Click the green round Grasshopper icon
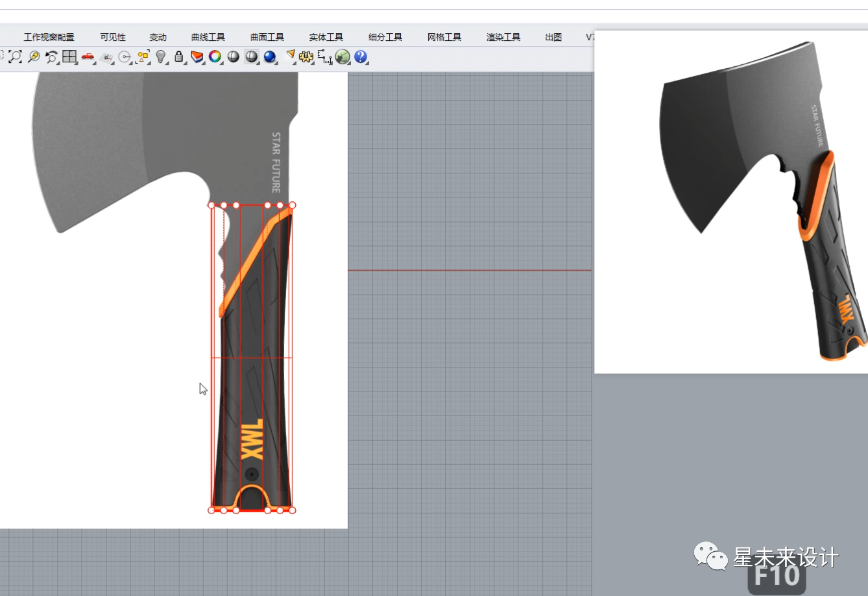 [343, 57]
